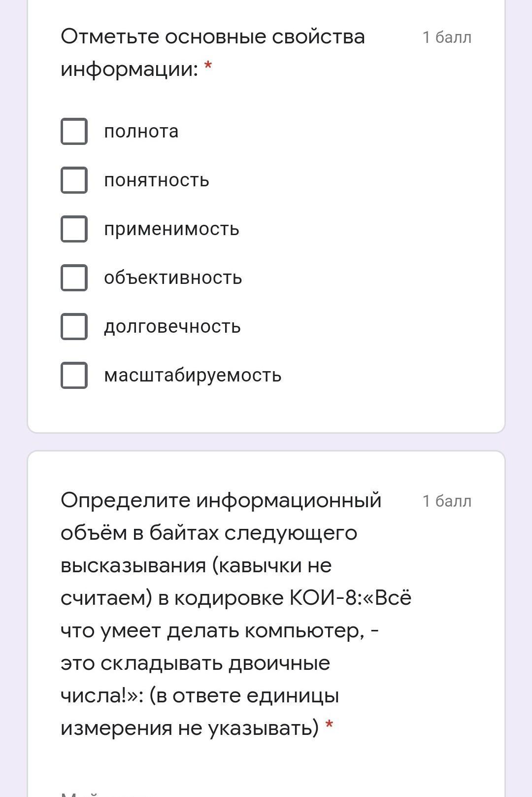Image resolution: width=532 pixels, height=797 pixels.
Task: Check the 'полнота' checkbox
Action: [74, 131]
